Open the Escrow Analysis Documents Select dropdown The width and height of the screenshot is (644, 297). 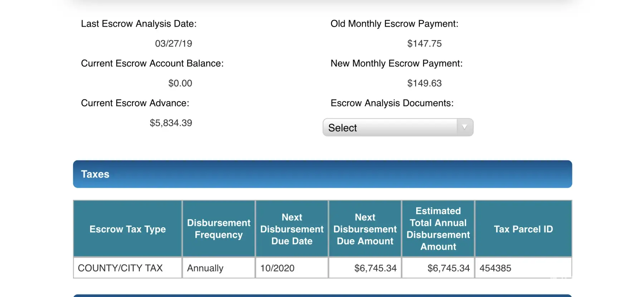pos(390,128)
